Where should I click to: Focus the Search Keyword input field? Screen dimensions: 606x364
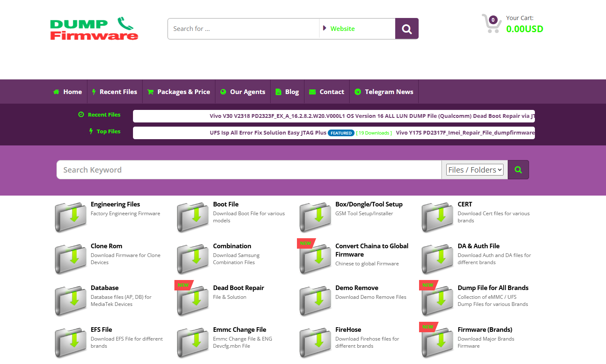pyautogui.click(x=249, y=170)
